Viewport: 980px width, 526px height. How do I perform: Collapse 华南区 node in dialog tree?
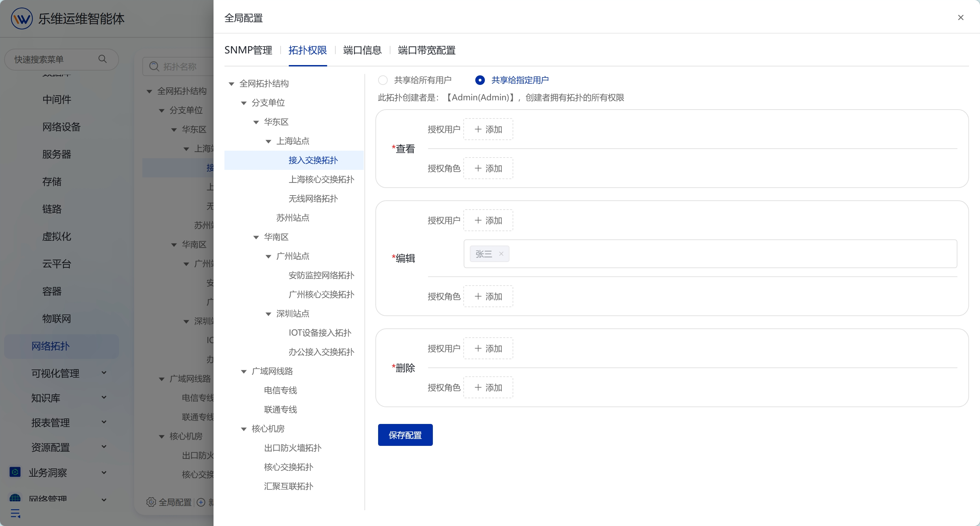click(256, 237)
